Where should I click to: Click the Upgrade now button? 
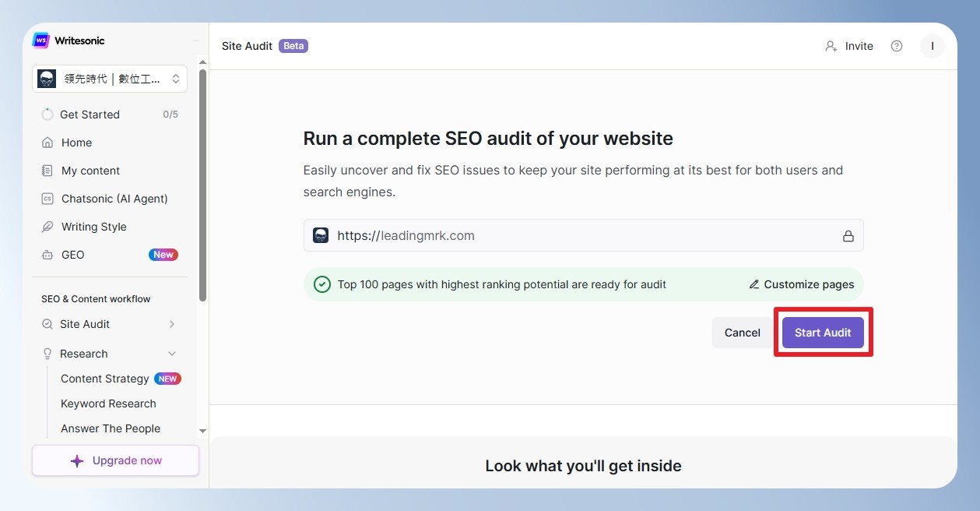point(115,460)
